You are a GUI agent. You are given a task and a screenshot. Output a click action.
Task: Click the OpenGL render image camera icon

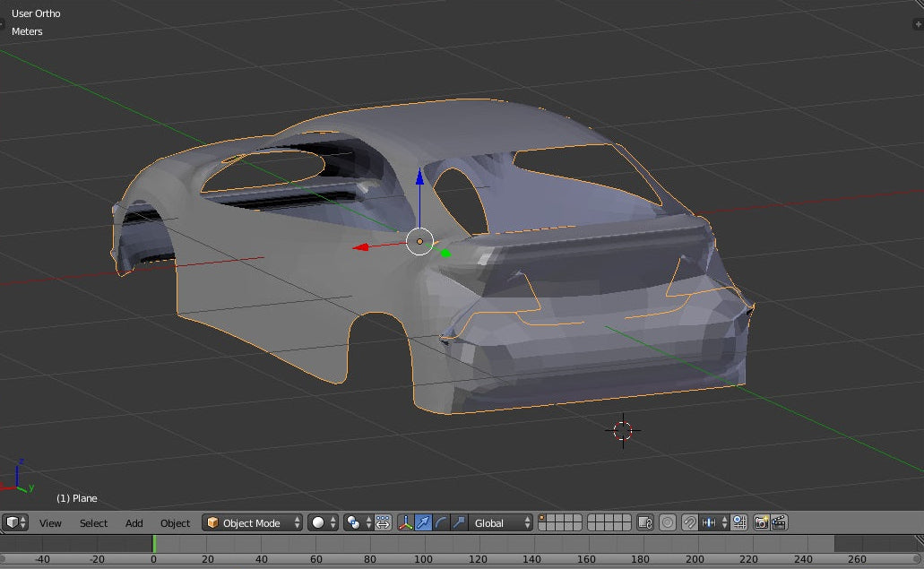pos(761,522)
